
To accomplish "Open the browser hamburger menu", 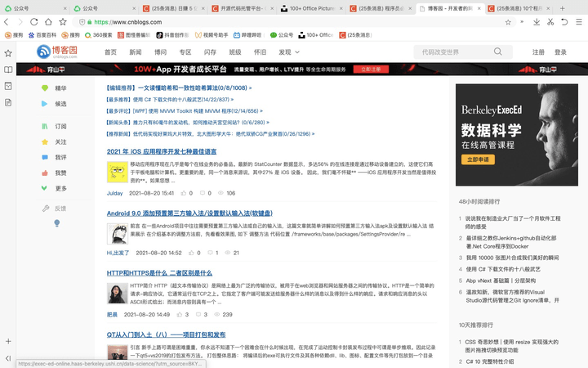I will pos(579,22).
